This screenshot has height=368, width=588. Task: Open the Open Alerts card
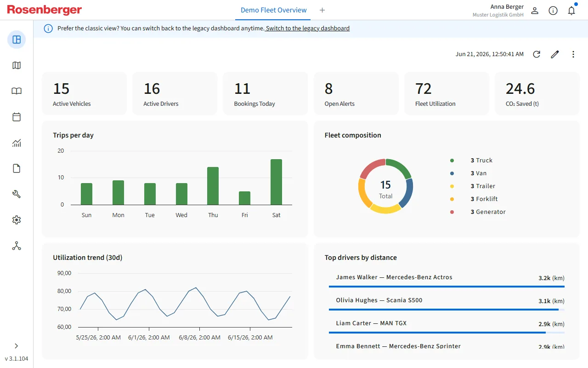point(356,93)
